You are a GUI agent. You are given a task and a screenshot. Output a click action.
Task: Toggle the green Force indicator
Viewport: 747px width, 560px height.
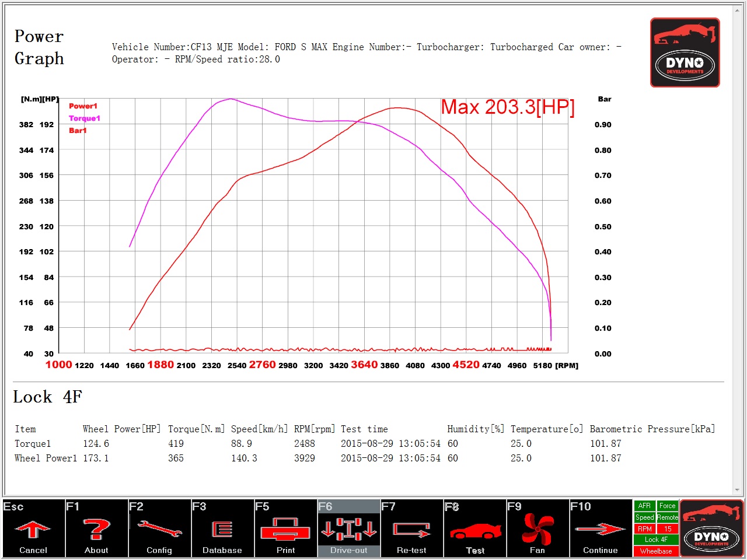668,506
